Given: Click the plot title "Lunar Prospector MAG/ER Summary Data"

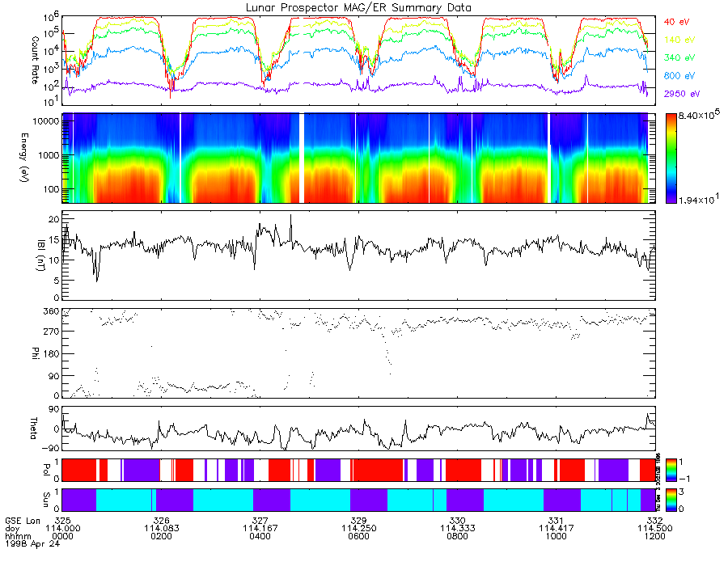Looking at the screenshot, I should 358,8.
